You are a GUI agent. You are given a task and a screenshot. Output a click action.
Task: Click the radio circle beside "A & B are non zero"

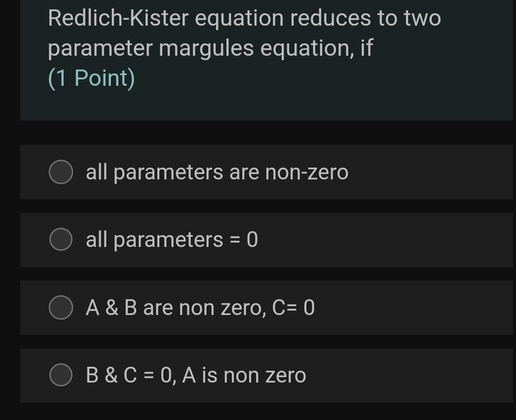61,307
